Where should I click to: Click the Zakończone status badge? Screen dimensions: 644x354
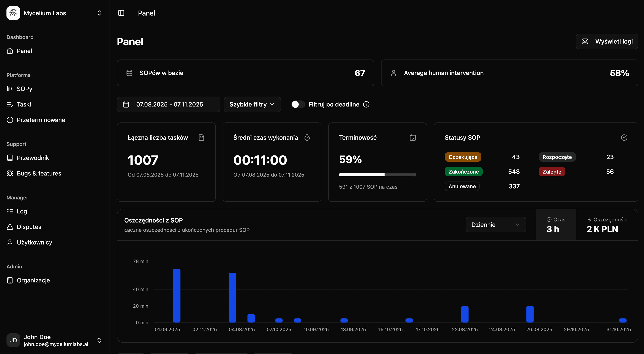pos(463,172)
